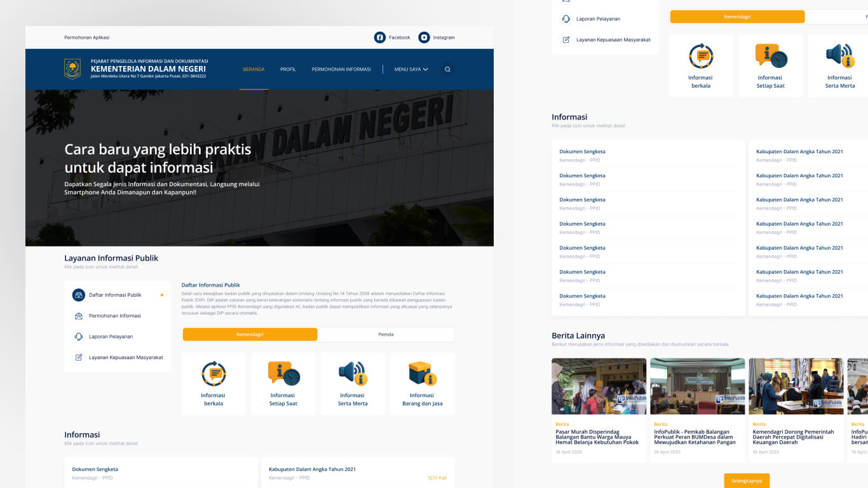This screenshot has width=868, height=488.
Task: Select PERMOHONAN INFORMASI in the navigation
Action: click(341, 69)
